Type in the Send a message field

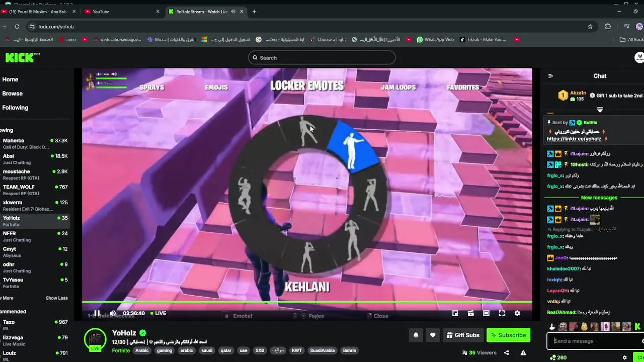(x=594, y=341)
